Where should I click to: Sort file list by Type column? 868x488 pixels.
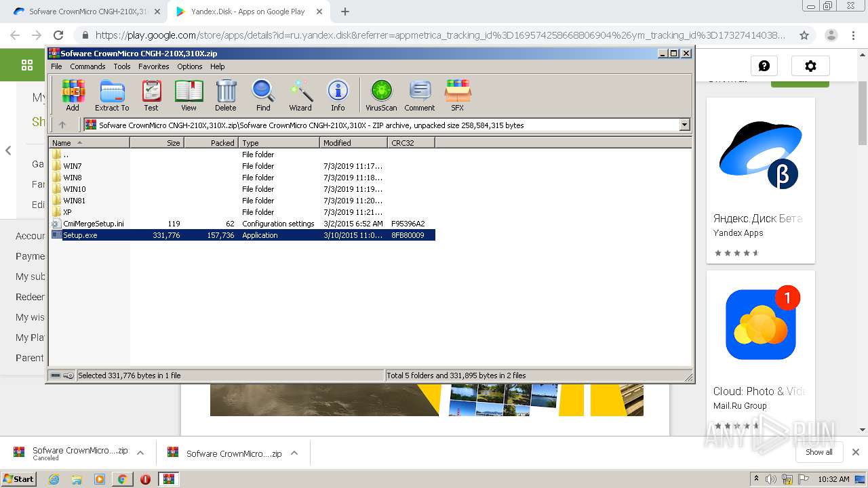(x=279, y=143)
